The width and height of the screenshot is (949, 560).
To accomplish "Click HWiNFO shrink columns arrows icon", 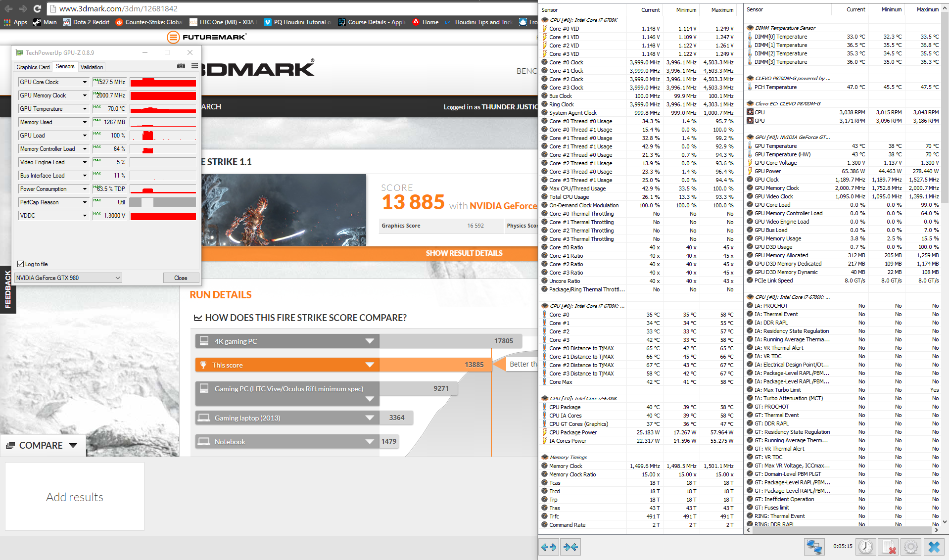I will pos(570,547).
